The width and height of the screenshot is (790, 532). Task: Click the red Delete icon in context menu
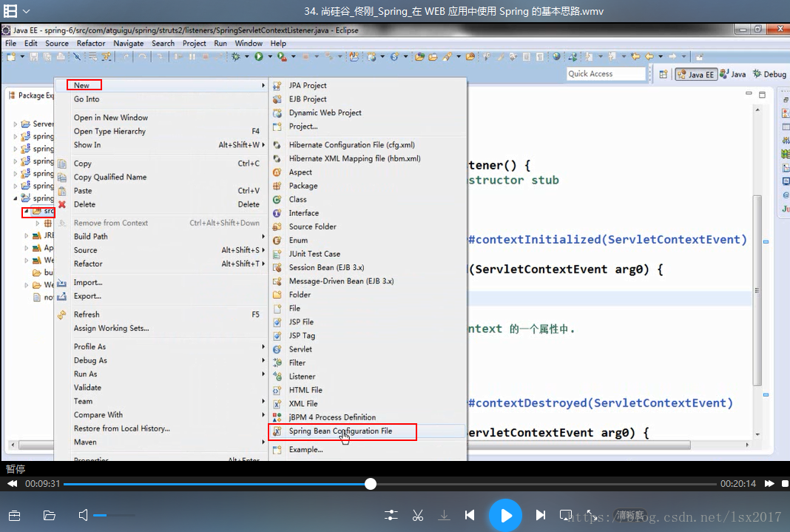[62, 204]
